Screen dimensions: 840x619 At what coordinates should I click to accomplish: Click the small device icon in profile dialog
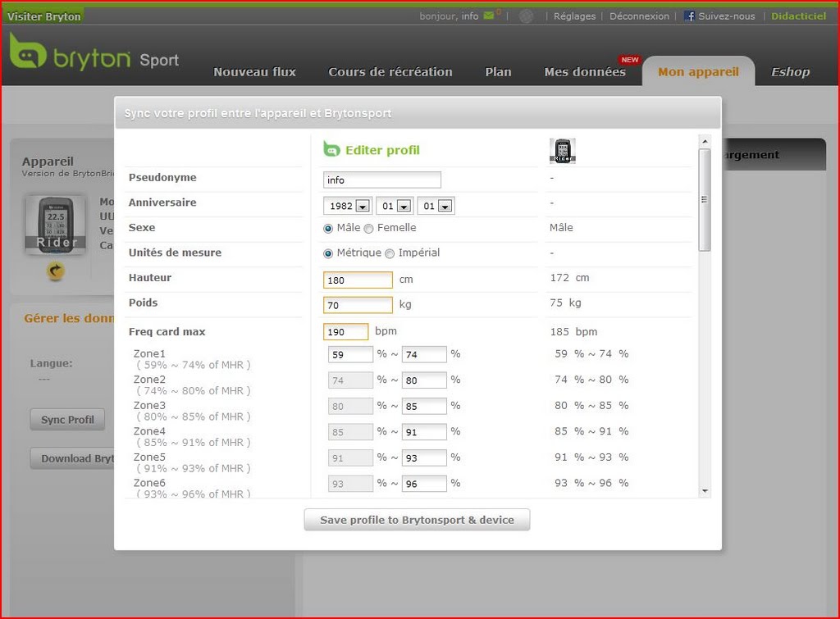click(563, 151)
